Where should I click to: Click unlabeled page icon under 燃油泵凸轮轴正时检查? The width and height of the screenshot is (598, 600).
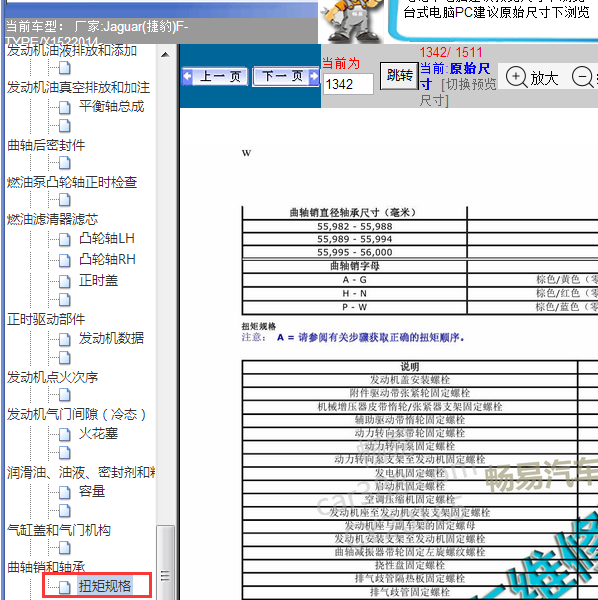coord(65,200)
